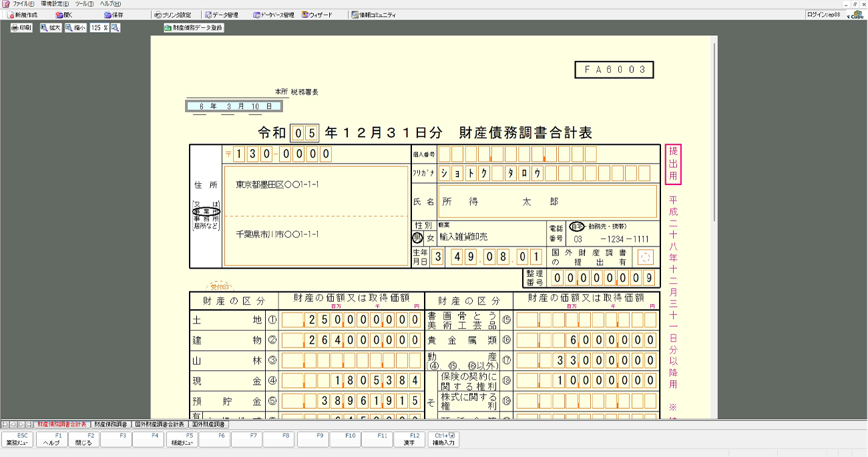The height and width of the screenshot is (457, 868).
Task: Click the 新規作成 (new) toolbar icon
Action: click(x=23, y=15)
